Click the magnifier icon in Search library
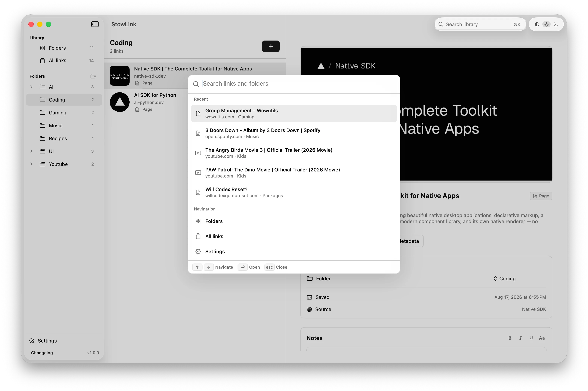Viewport: 588px width, 391px height. pyautogui.click(x=441, y=24)
